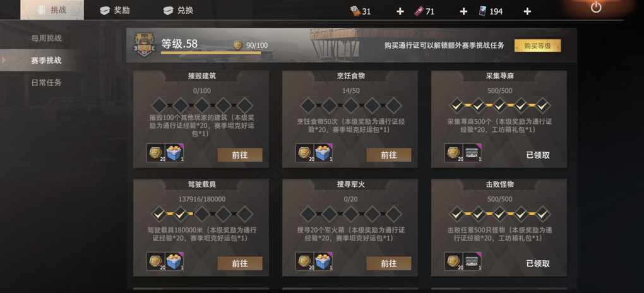644x293 pixels.
Task: Open the 挑战 tab
Action: click(52, 10)
